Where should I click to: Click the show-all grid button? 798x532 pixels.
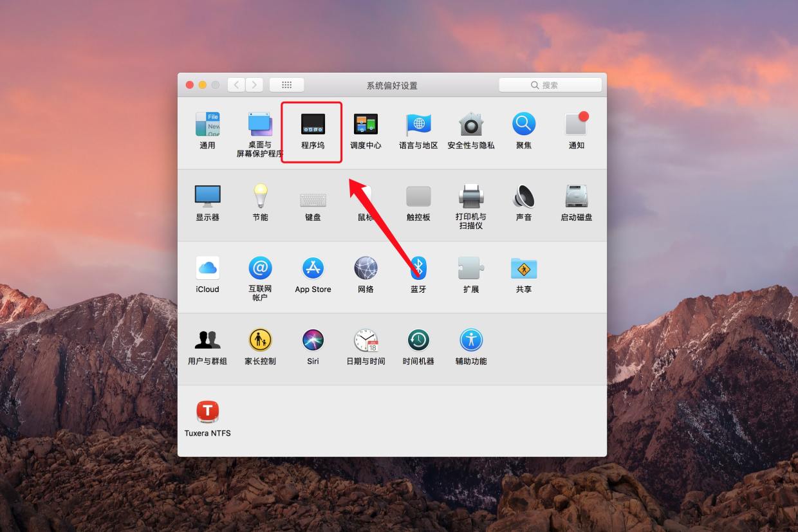pos(286,85)
